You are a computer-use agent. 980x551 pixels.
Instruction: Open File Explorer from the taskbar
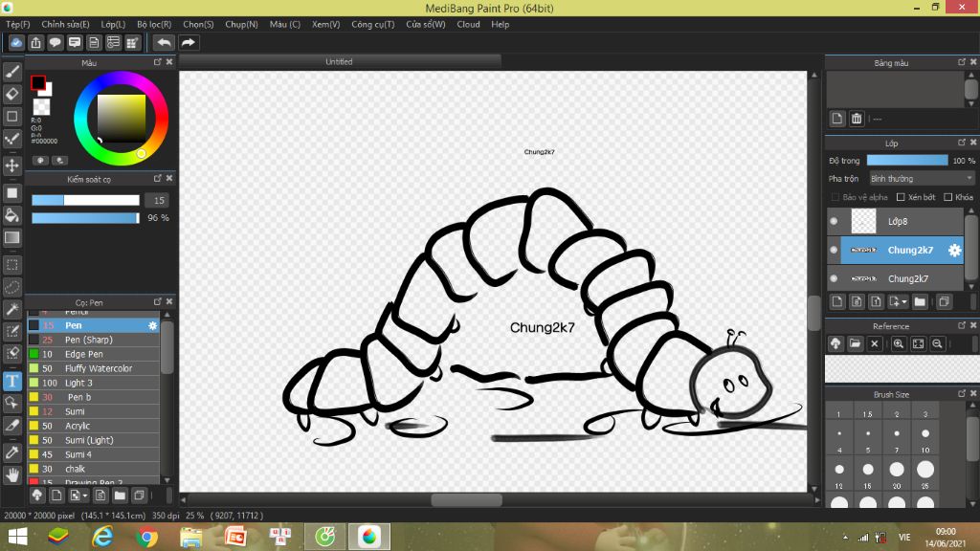(191, 537)
